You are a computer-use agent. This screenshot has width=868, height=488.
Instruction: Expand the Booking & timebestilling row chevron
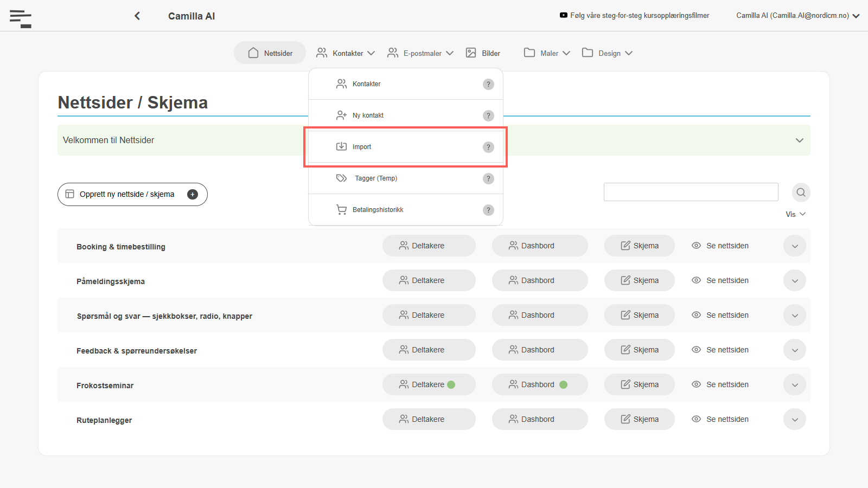[795, 246]
